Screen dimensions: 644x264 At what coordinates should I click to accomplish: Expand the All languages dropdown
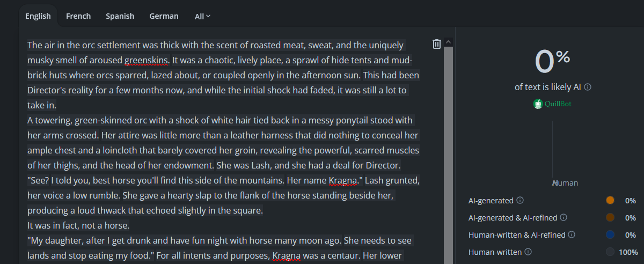[202, 17]
